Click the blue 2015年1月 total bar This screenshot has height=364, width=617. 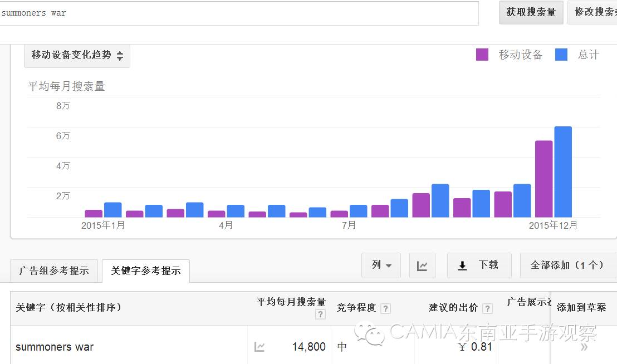pyautogui.click(x=113, y=210)
